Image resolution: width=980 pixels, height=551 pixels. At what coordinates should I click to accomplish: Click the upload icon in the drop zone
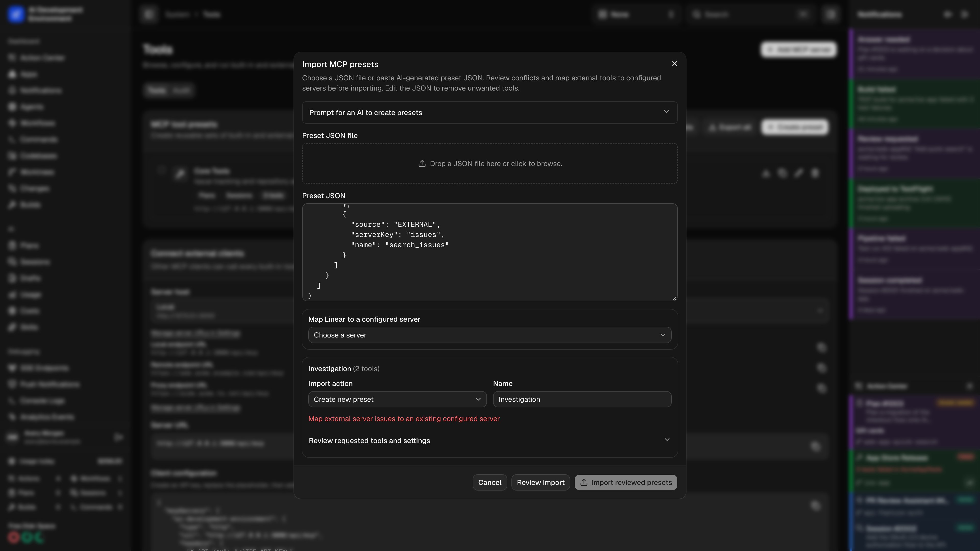click(422, 164)
